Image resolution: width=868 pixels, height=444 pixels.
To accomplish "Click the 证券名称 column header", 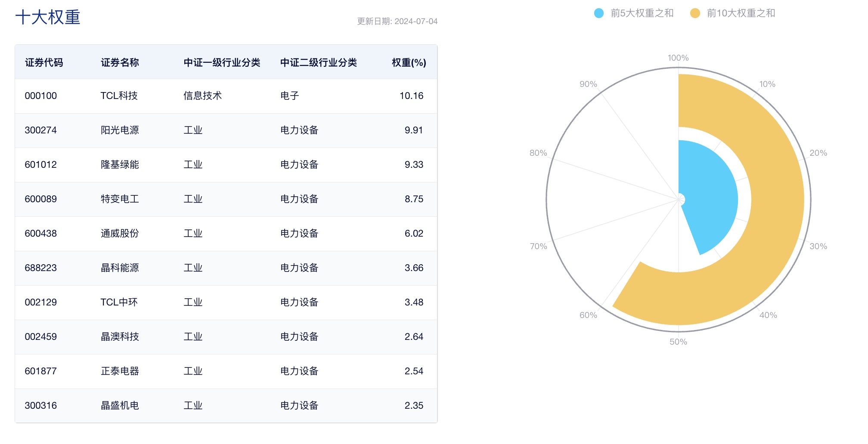I will click(x=120, y=62).
